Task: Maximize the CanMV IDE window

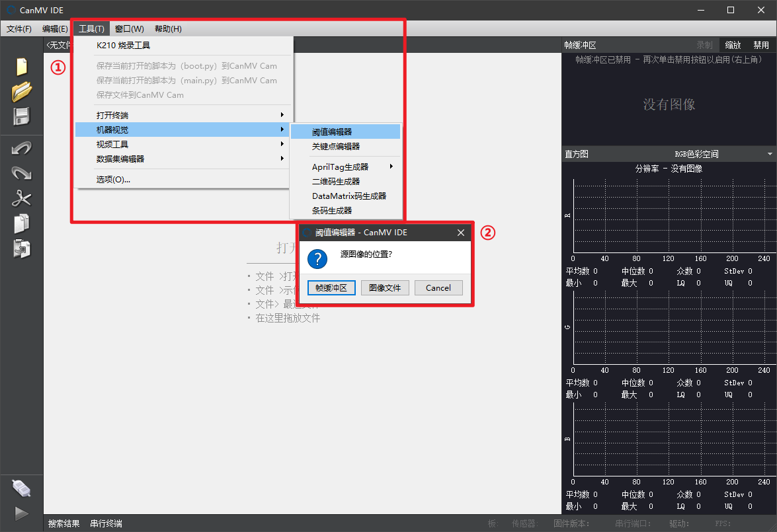Action: pyautogui.click(x=731, y=10)
